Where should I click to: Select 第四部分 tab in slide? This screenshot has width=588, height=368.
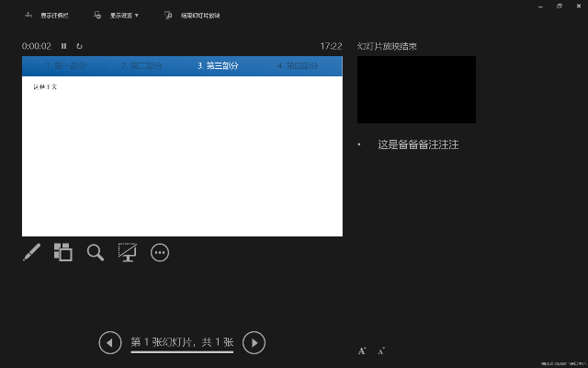tap(298, 65)
